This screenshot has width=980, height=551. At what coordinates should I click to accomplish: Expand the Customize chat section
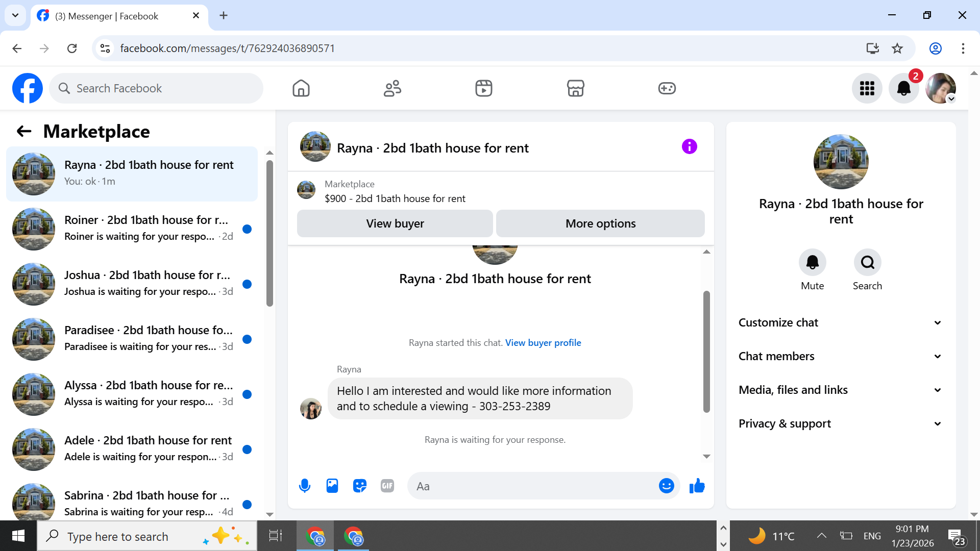[x=841, y=322]
